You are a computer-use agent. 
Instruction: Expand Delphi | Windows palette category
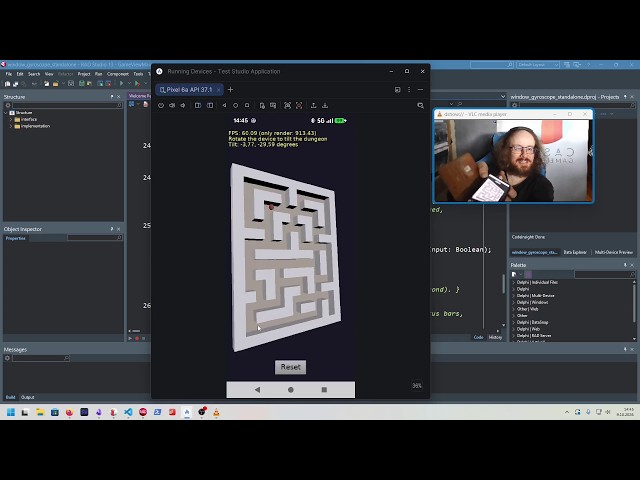click(513, 302)
